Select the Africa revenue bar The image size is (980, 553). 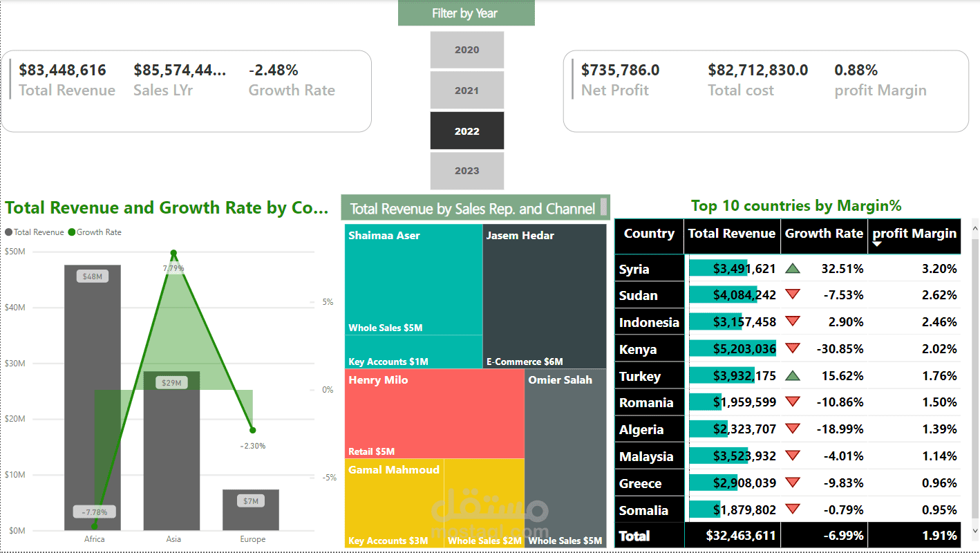(x=93, y=397)
